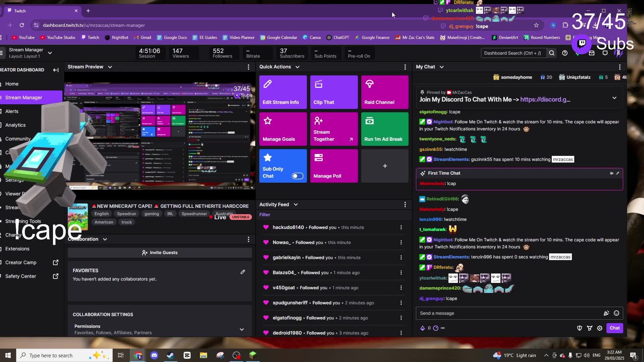Expand the Activity Feed dropdown
This screenshot has width=644, height=362.
[x=296, y=204]
